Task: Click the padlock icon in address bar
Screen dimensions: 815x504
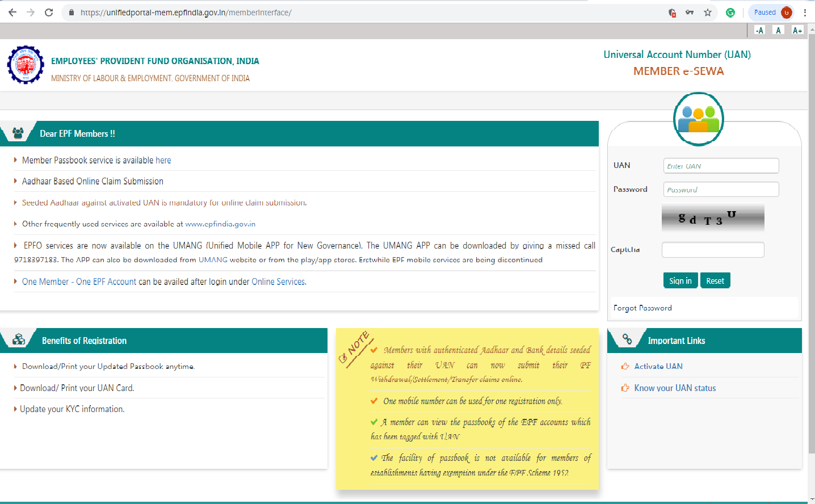Action: point(71,12)
